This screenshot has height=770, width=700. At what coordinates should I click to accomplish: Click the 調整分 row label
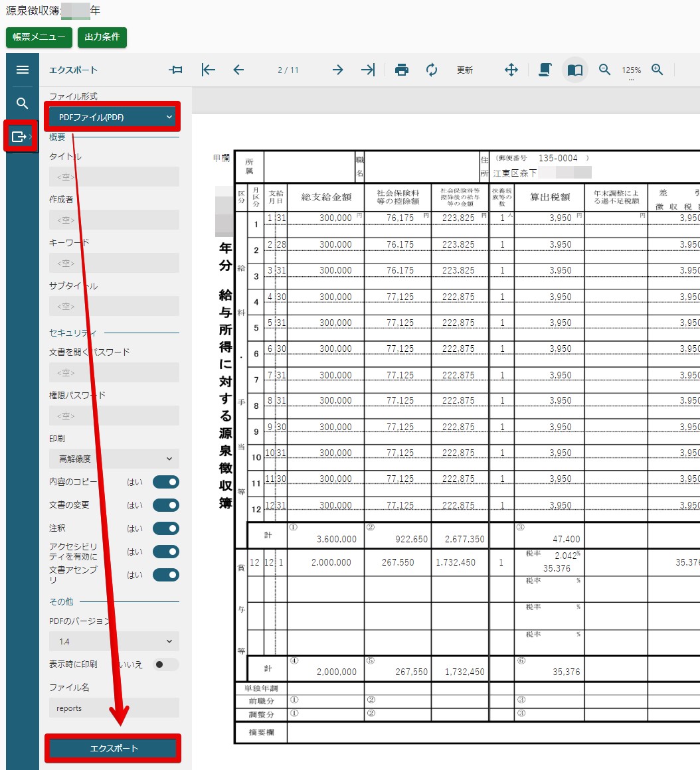[x=261, y=714]
